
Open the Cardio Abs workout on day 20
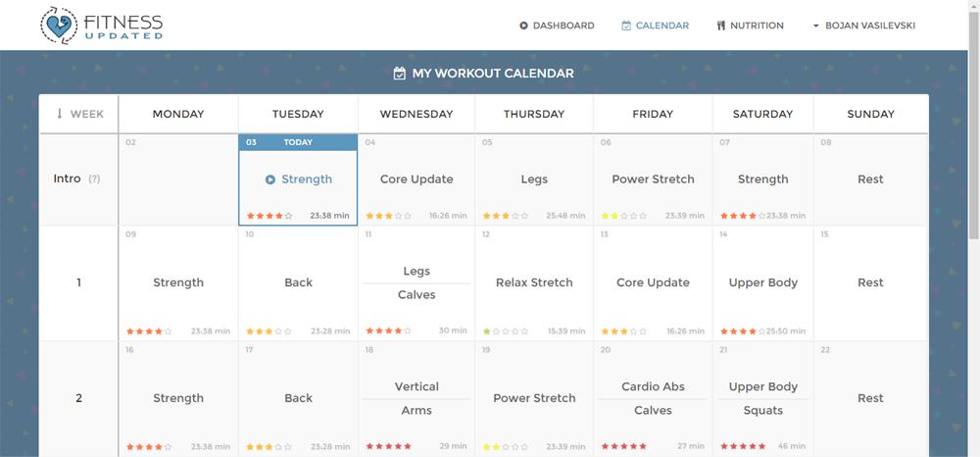[x=653, y=386]
